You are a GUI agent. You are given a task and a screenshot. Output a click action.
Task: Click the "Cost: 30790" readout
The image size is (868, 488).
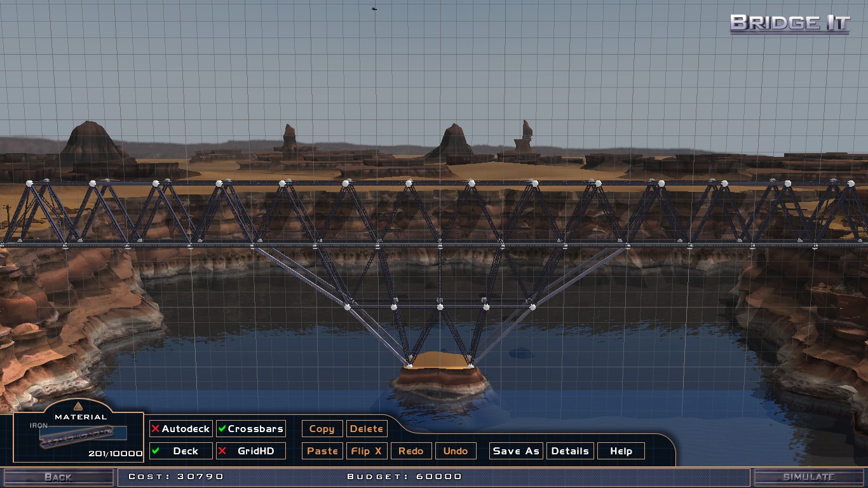176,477
